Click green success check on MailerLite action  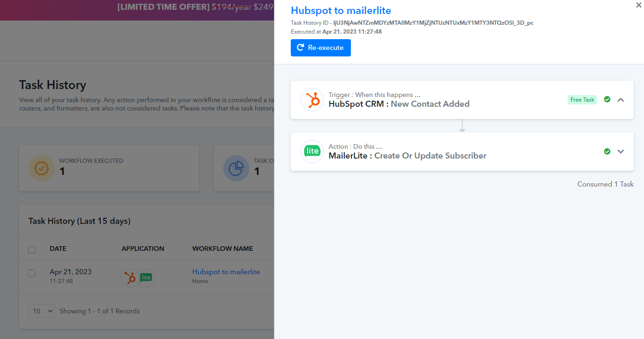click(607, 151)
